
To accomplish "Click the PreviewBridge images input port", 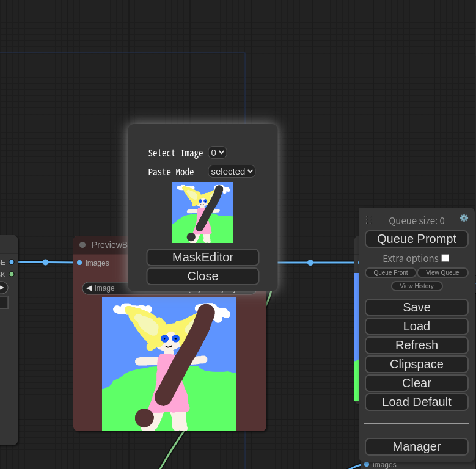I will pyautogui.click(x=79, y=263).
